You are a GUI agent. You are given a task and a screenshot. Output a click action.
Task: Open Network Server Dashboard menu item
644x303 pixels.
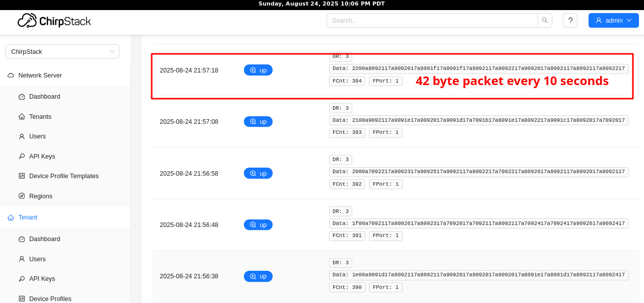pyautogui.click(x=44, y=97)
